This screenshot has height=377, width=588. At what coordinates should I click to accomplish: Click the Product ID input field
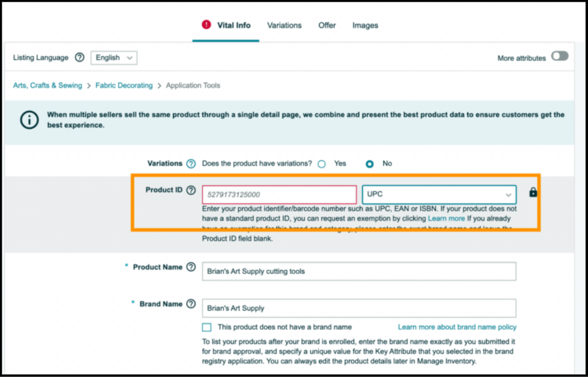point(279,194)
